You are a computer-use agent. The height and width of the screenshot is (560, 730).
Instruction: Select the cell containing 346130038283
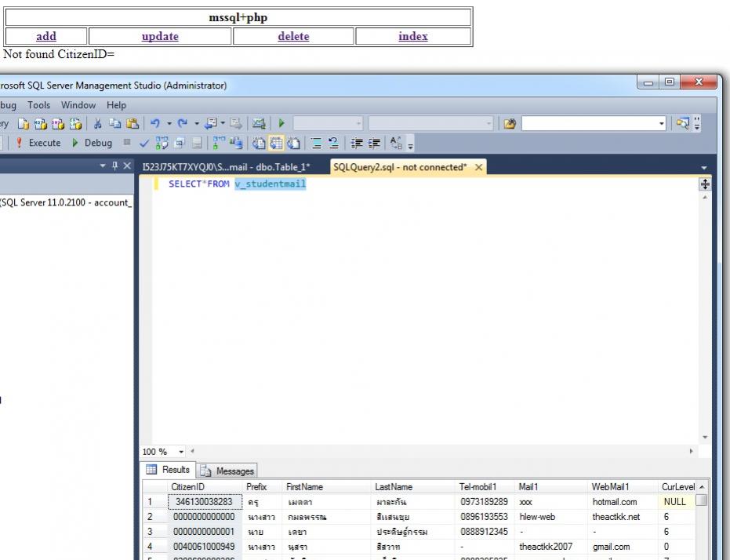205,502
